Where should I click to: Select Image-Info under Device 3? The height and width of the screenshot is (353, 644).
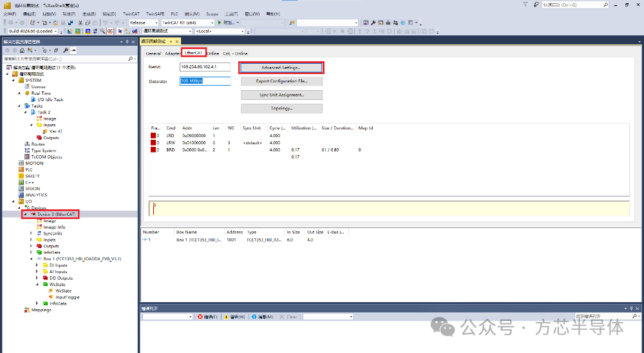(54, 227)
